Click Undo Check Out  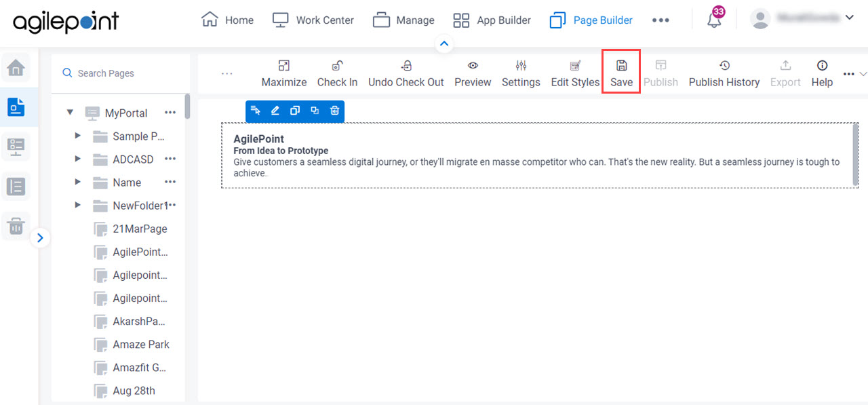pyautogui.click(x=406, y=74)
